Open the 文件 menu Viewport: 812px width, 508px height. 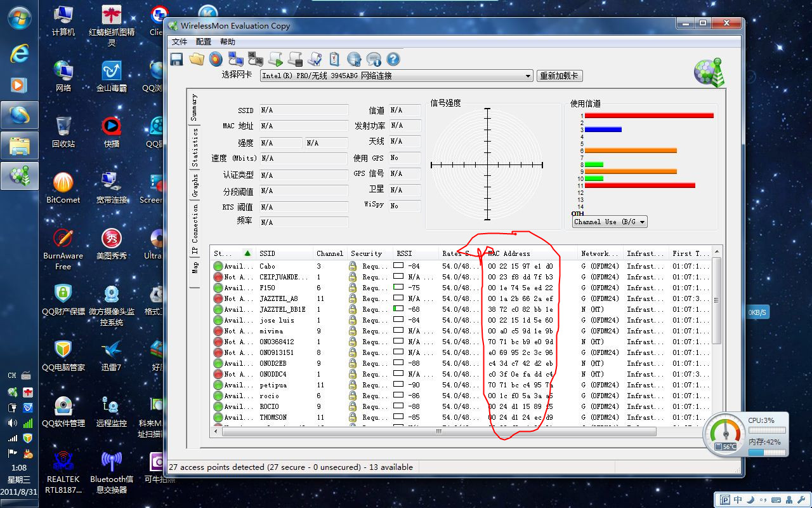pos(180,42)
